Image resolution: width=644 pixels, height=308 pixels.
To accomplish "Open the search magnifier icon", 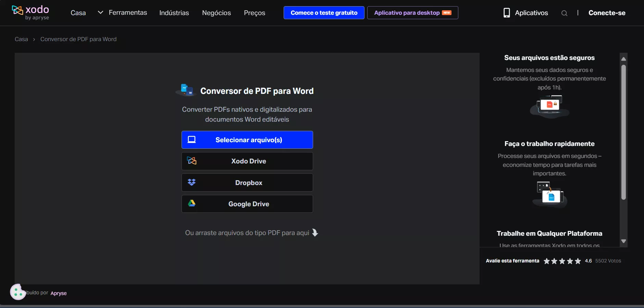I will [564, 13].
